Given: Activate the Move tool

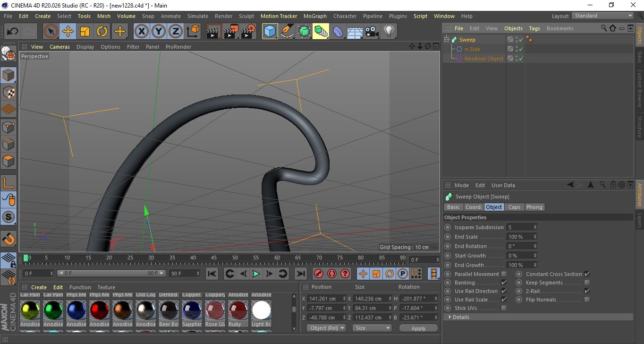Looking at the screenshot, I should (x=68, y=32).
